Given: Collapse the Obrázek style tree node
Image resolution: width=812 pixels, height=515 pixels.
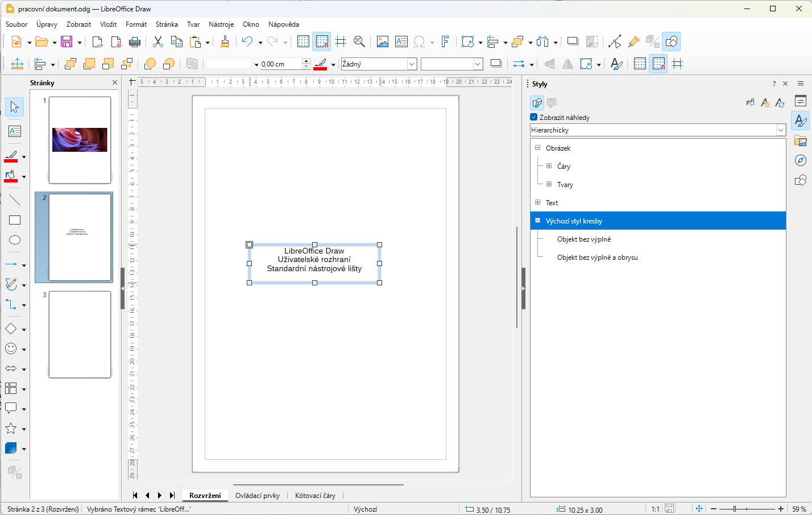Looking at the screenshot, I should coord(537,148).
